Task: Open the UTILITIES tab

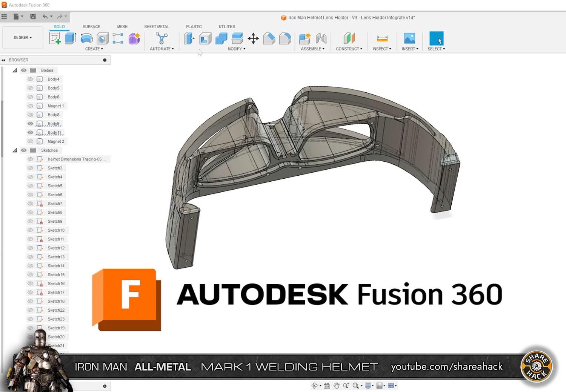Action: point(227,27)
